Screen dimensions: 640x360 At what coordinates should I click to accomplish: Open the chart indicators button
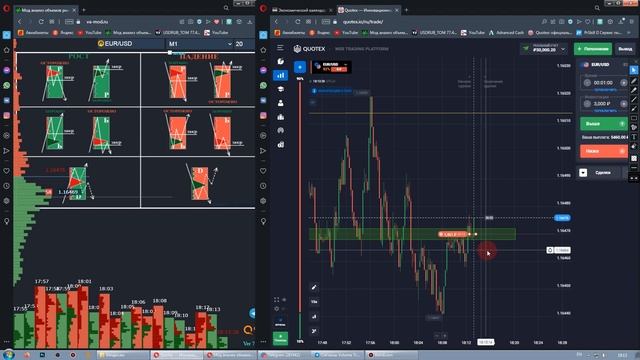314,331
